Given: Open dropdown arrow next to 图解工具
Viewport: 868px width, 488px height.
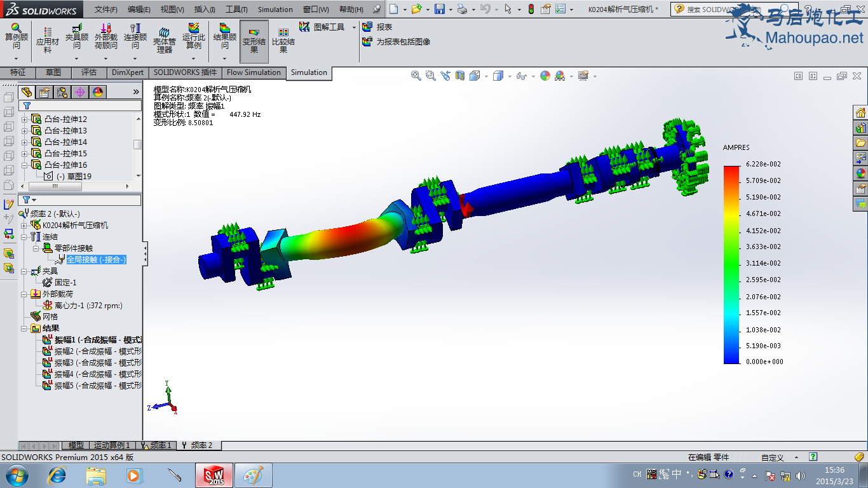Looking at the screenshot, I should pyautogui.click(x=354, y=27).
